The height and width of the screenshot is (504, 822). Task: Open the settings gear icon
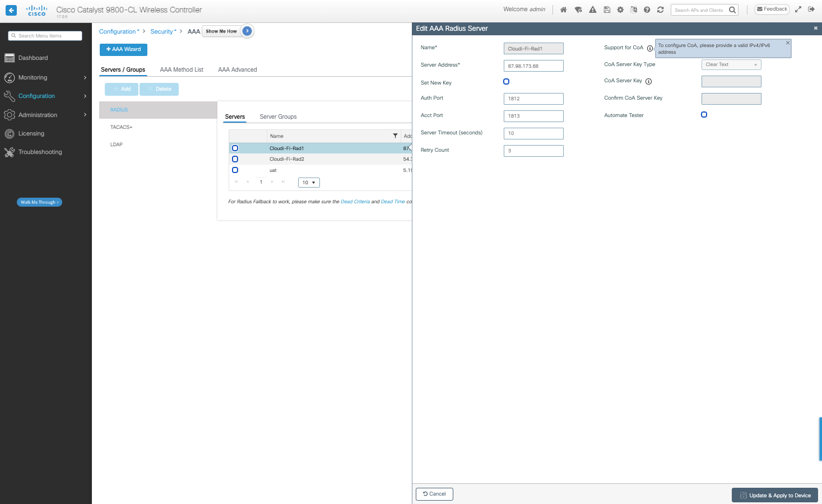[620, 10]
